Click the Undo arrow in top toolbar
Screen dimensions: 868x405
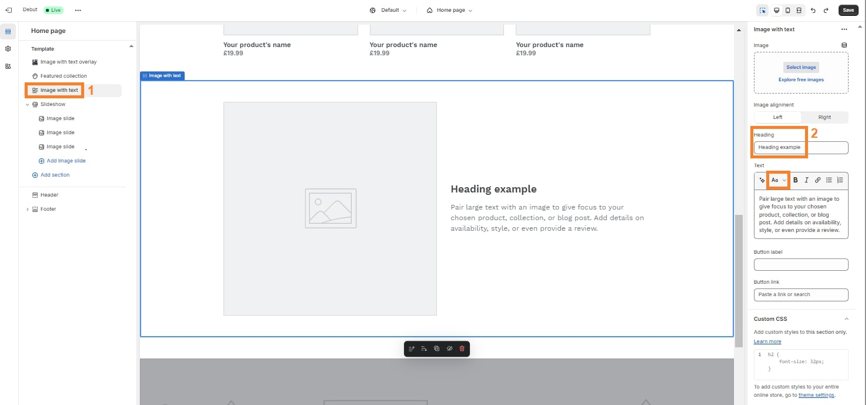point(813,10)
